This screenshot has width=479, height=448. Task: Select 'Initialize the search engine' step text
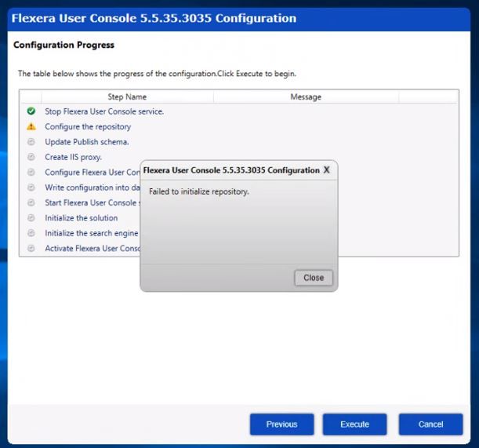coord(92,233)
